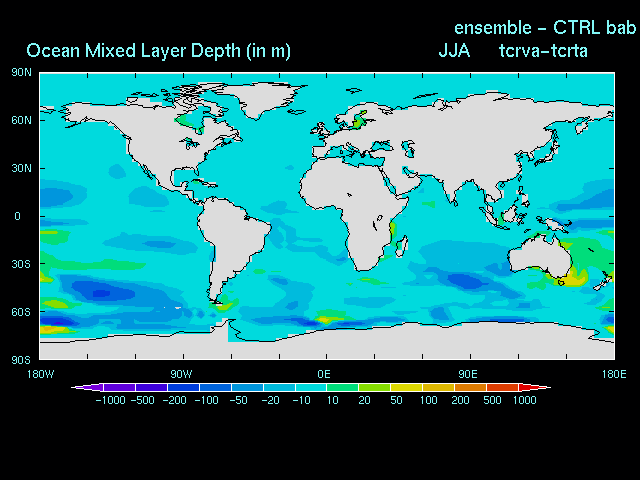Click the 'ensemble - CTRL bab' label
This screenshot has width=640, height=480.
pos(545,27)
